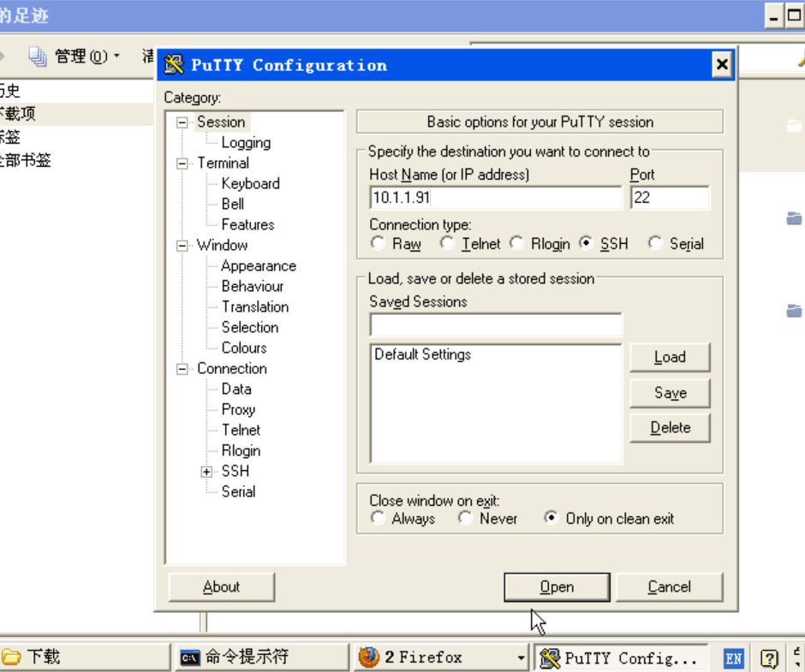Click the Save session button
The height and width of the screenshot is (672, 805).
670,393
